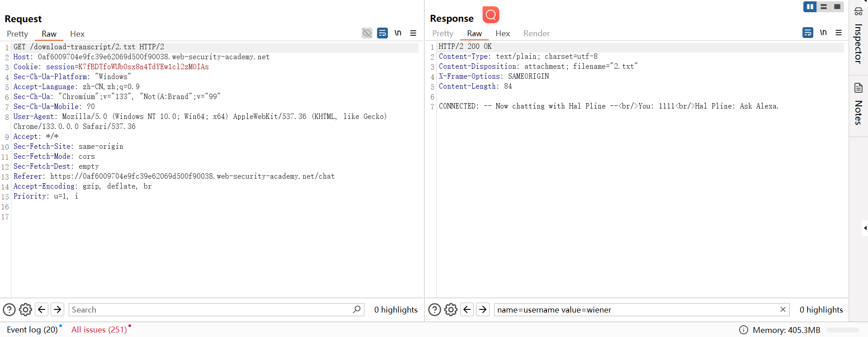Viewport: 868px width, 337px height.
Task: Open the Event log (20)
Action: point(32,330)
